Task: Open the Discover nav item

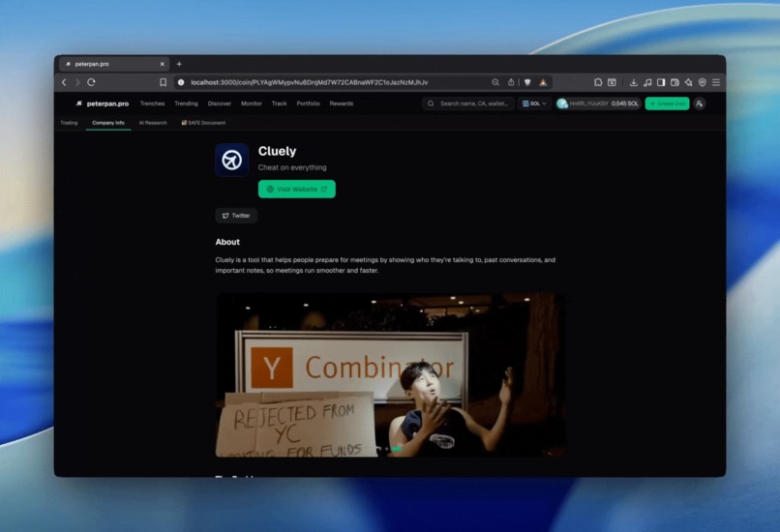Action: click(x=220, y=103)
